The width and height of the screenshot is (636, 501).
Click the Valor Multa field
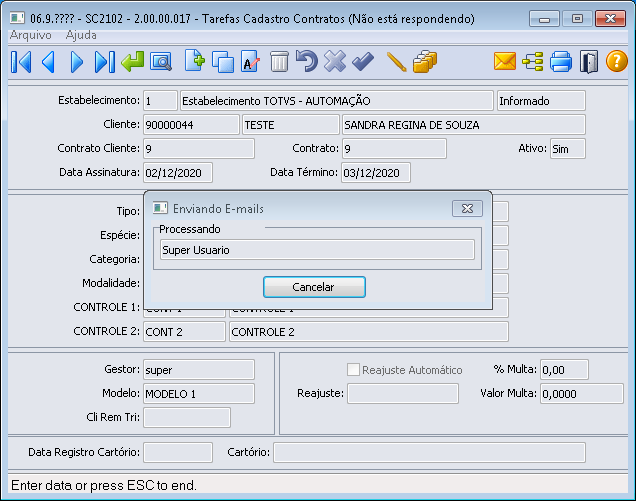[582, 393]
